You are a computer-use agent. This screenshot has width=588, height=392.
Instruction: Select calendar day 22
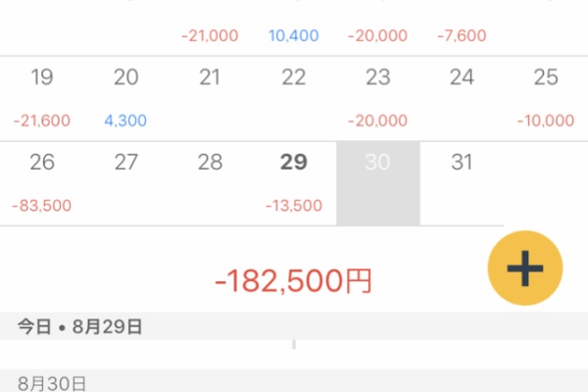point(294,97)
